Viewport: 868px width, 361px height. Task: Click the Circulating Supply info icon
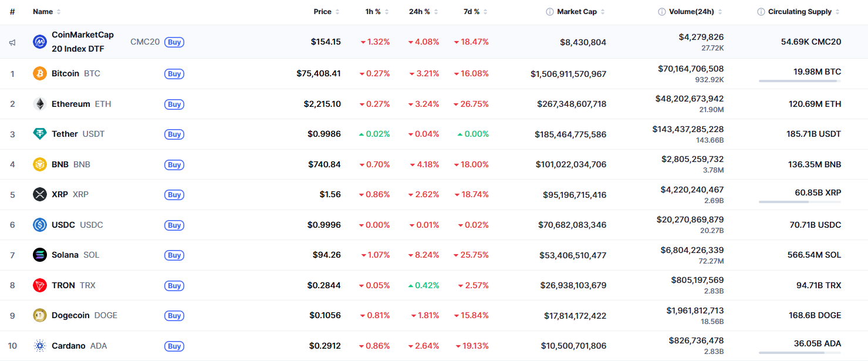[x=760, y=11]
